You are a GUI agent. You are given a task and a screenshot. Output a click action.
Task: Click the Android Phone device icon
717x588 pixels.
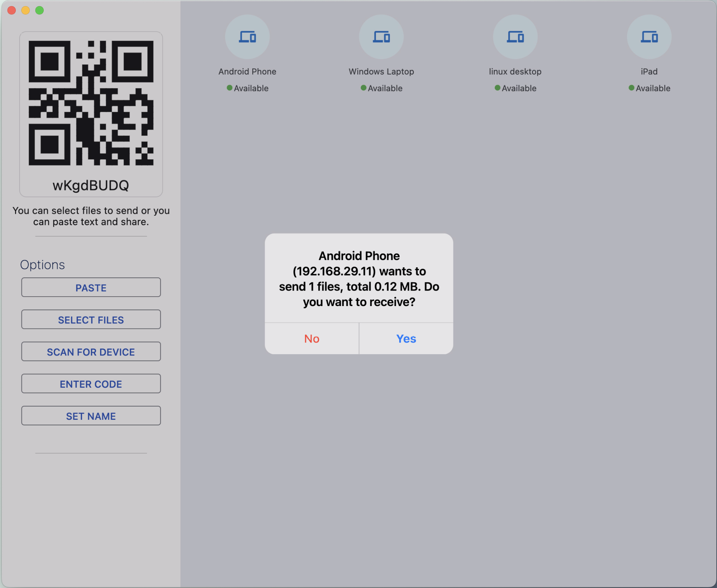[x=247, y=37]
